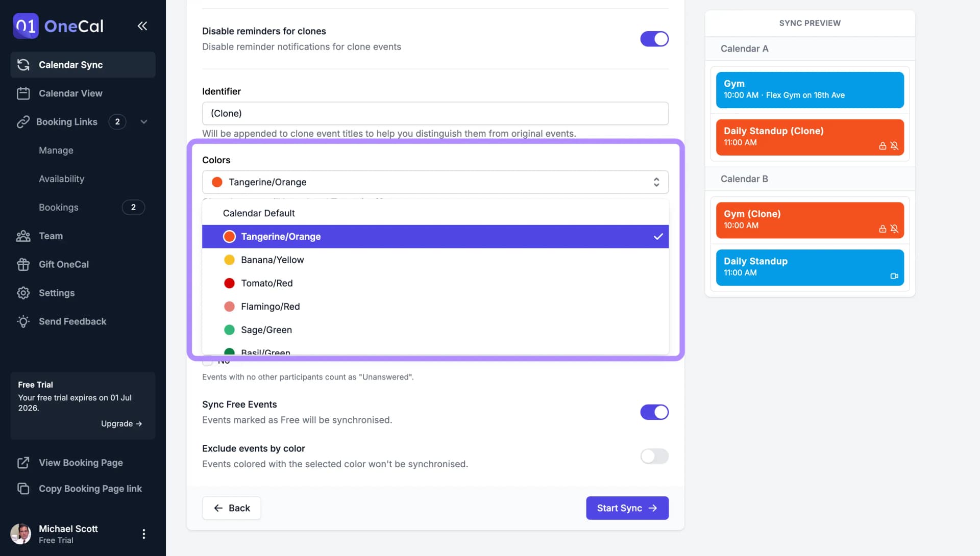
Task: Click the Gift OneCal sidebar icon
Action: (22, 265)
